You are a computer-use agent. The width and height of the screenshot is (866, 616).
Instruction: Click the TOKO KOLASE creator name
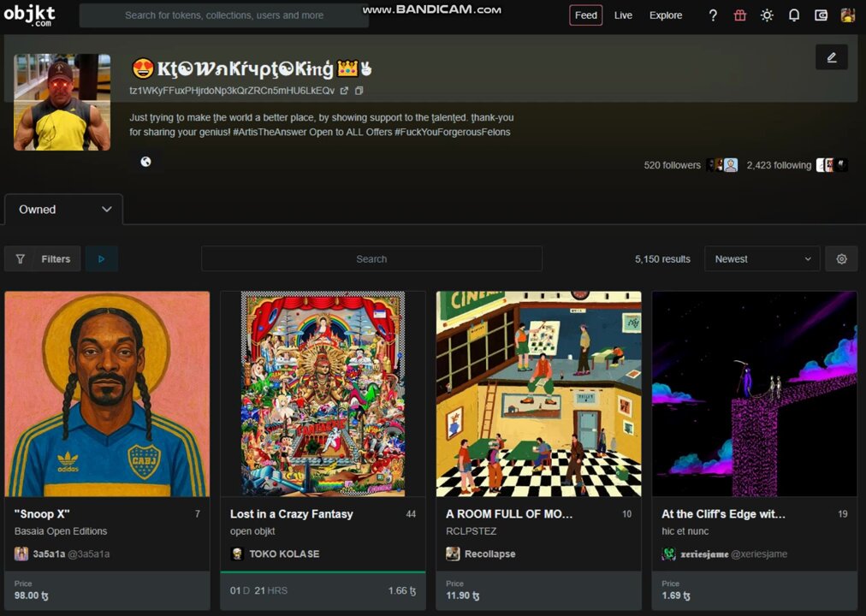tap(284, 554)
